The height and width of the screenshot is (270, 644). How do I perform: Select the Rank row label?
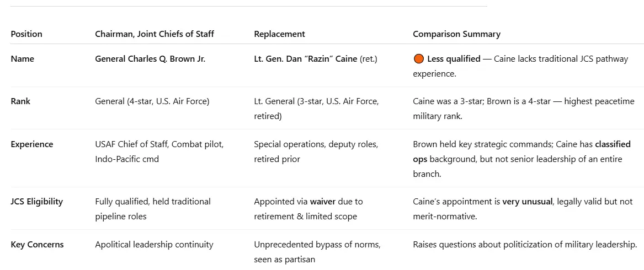click(x=21, y=101)
